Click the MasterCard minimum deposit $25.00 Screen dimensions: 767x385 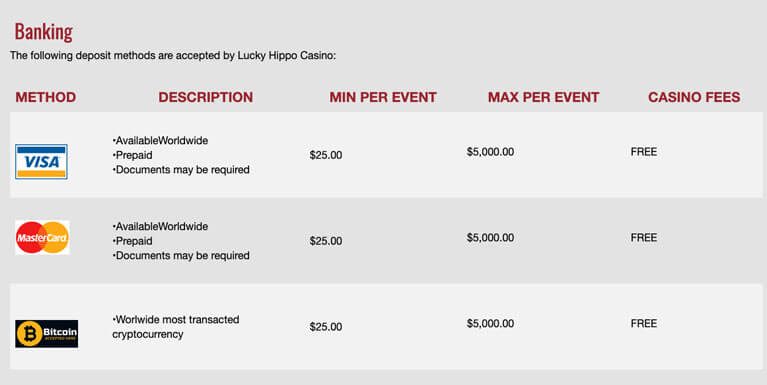coord(326,241)
